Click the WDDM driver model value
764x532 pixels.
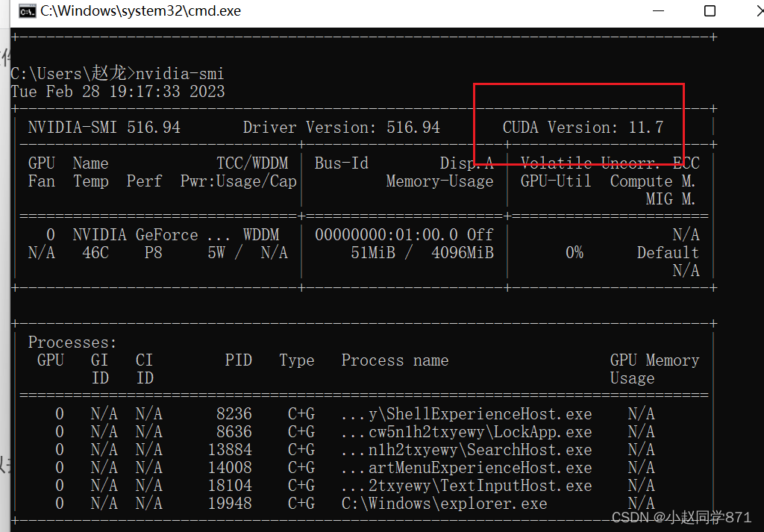click(x=261, y=235)
